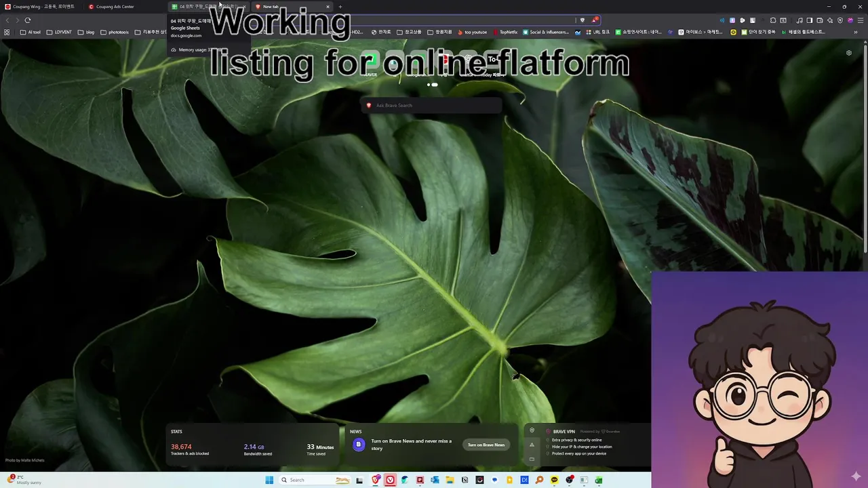Open the blog bookmark folder
Screen dimensions: 868x488
click(x=86, y=32)
